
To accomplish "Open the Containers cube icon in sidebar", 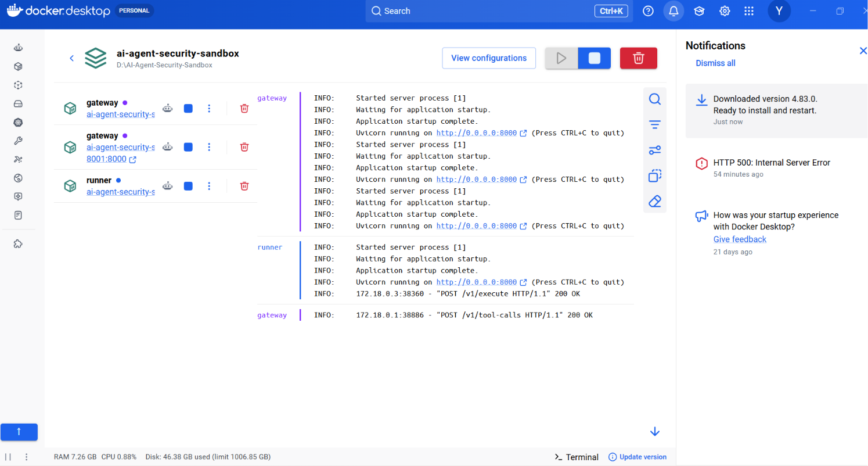I will [18, 66].
